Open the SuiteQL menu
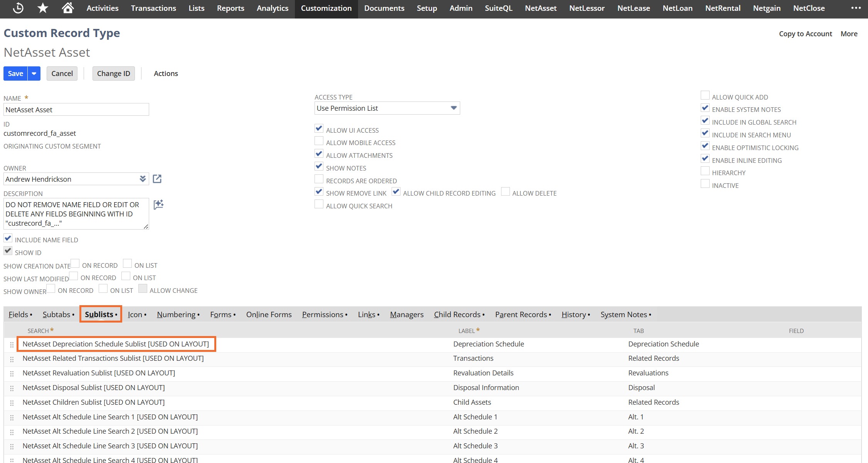 point(498,8)
